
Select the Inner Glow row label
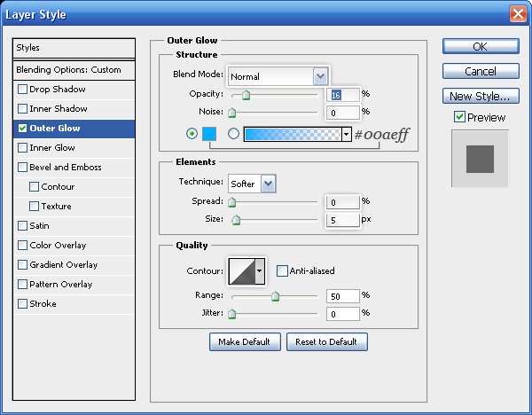pyautogui.click(x=52, y=147)
